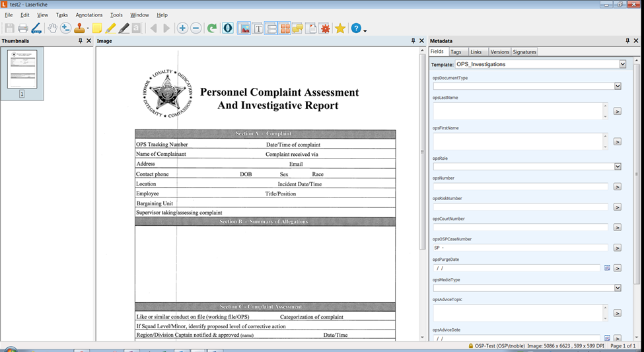644x352 pixels.
Task: Click the arrow button beside opsFirstName
Action: point(618,142)
